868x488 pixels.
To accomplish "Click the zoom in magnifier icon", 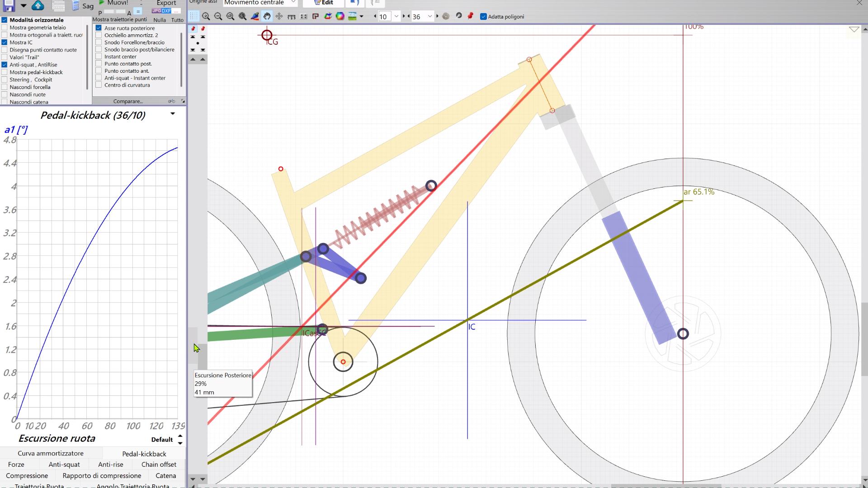I will 206,16.
